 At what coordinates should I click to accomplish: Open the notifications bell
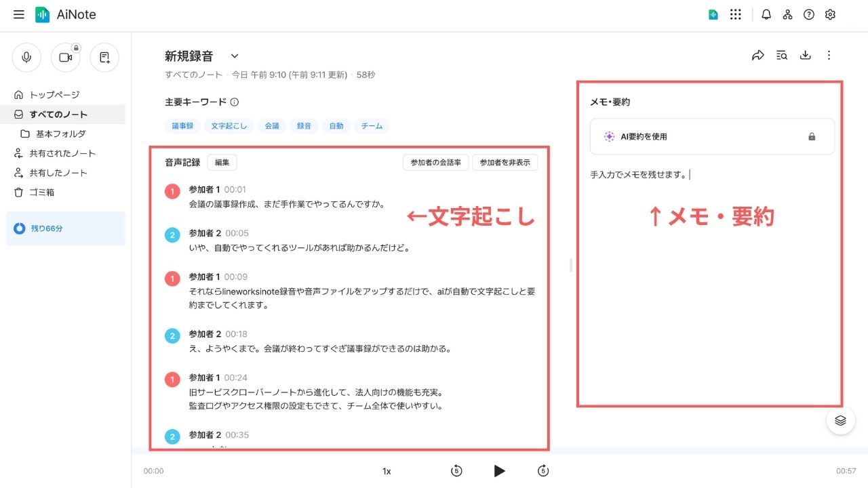[766, 14]
